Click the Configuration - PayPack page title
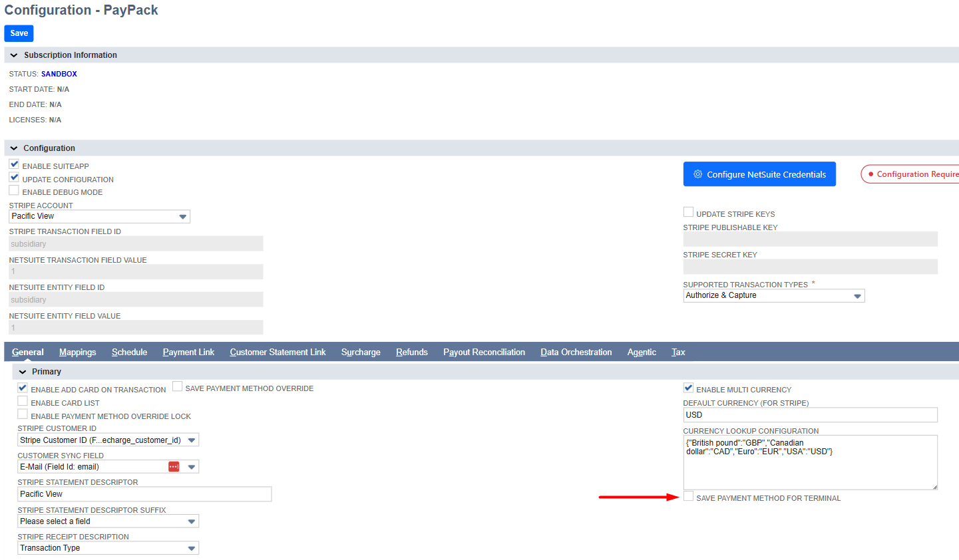The height and width of the screenshot is (560, 959). (81, 10)
